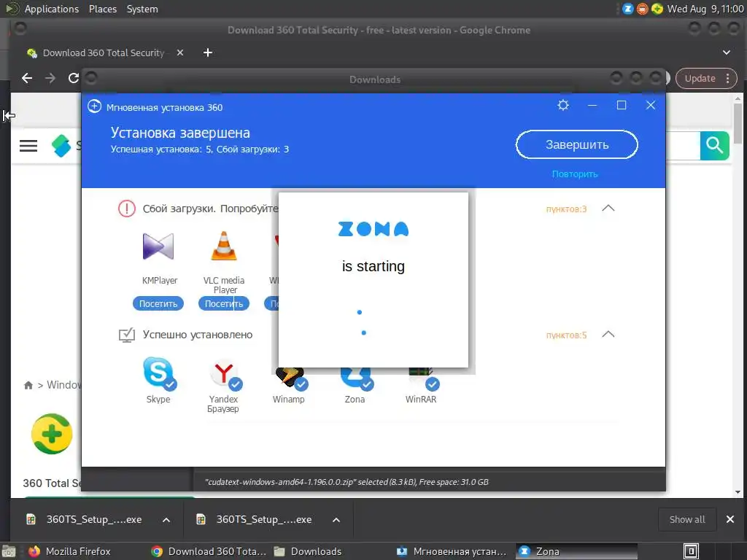This screenshot has width=747, height=560.
Task: Click the VLC media Player cone icon
Action: [223, 246]
